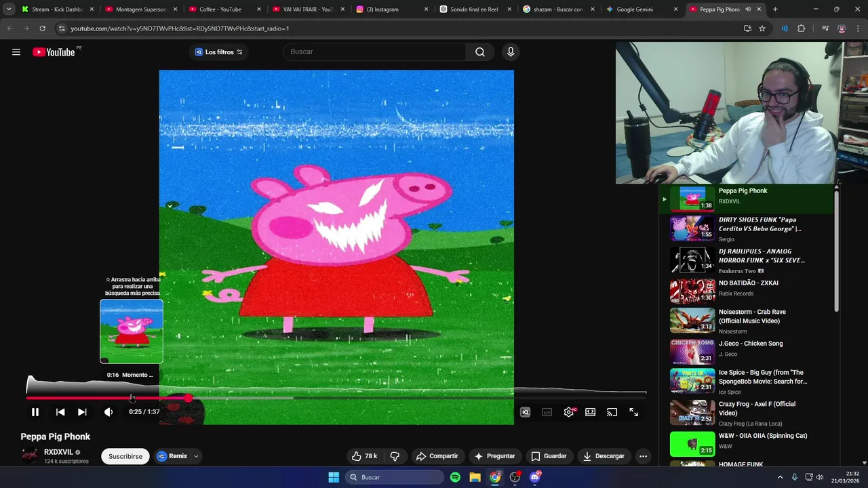
Task: Click the address bar URL
Action: tap(180, 28)
